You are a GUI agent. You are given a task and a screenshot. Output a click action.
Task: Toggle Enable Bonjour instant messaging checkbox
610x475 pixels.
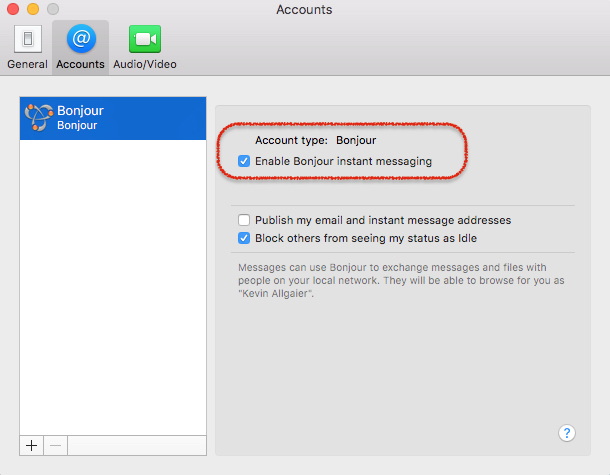[x=244, y=161]
